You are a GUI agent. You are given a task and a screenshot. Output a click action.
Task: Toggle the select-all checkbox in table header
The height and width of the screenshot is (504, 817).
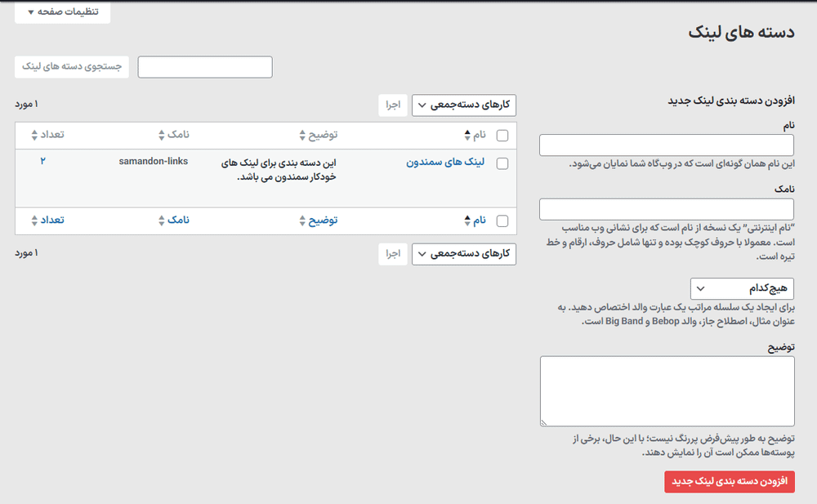pyautogui.click(x=502, y=135)
